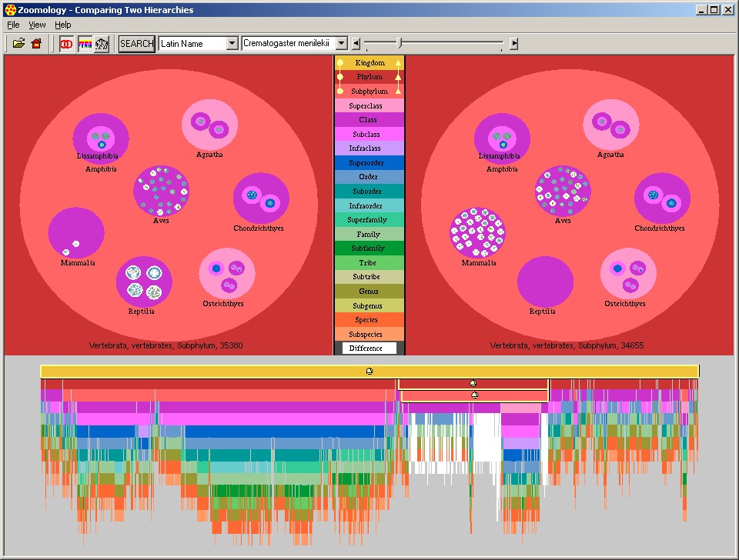
Task: Click the Infraclass legend row
Action: (369, 148)
